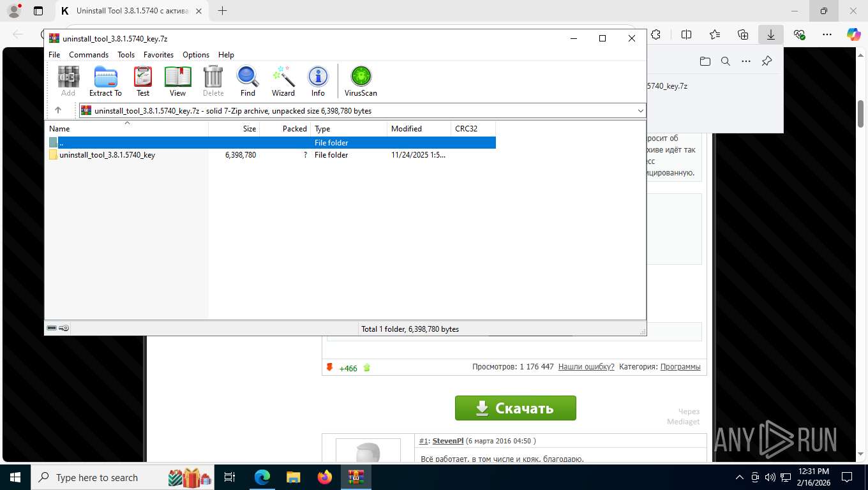
Task: Open the Help menu
Action: pyautogui.click(x=226, y=55)
